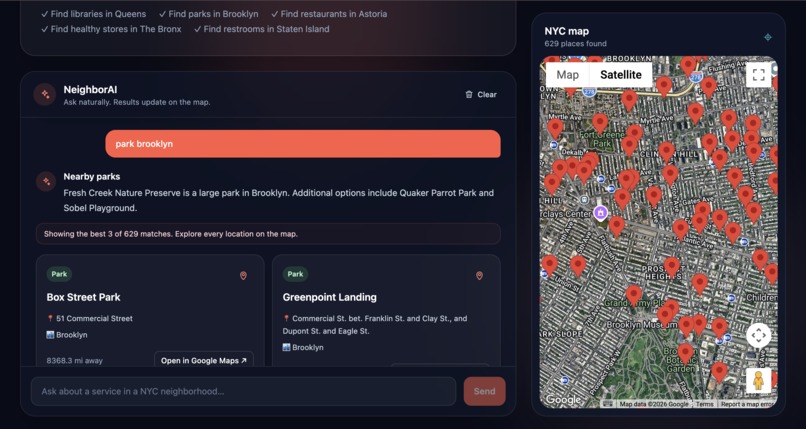The width and height of the screenshot is (806, 429).
Task: Select suggestion Find restaurants in Astoria
Action: (329, 14)
